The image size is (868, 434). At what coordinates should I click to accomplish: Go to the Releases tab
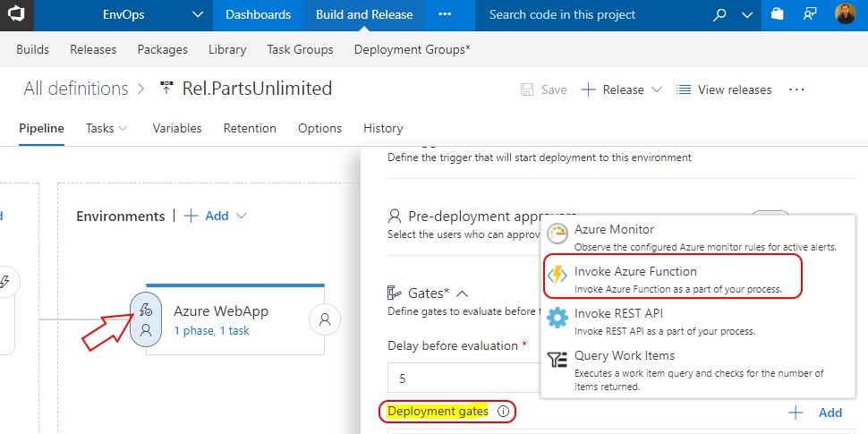pos(93,49)
